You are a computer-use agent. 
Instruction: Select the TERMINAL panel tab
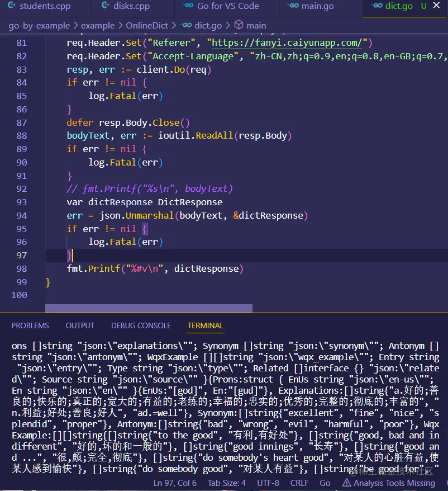tap(205, 325)
